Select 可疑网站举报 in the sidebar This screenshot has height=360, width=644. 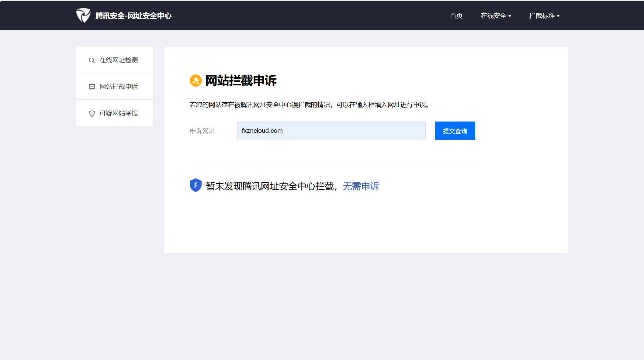119,113
